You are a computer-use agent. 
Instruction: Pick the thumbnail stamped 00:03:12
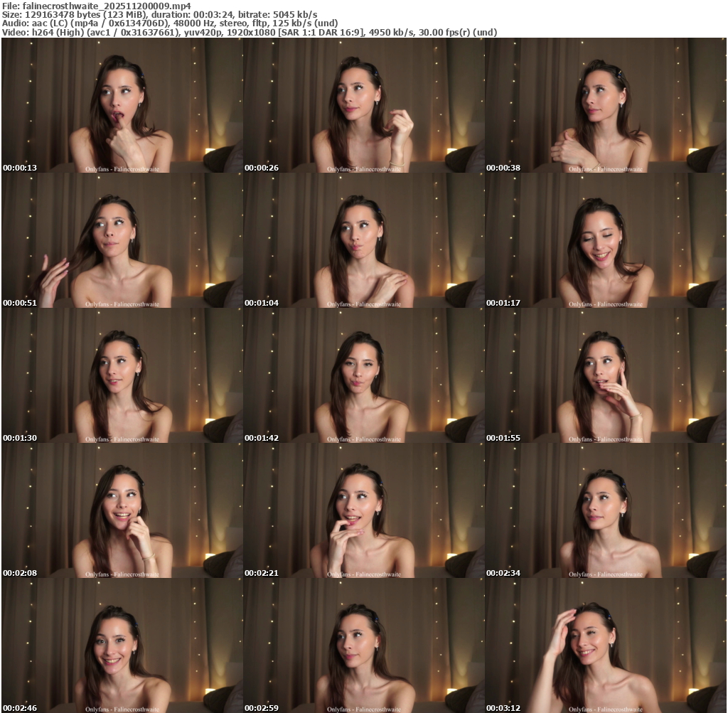[606, 645]
